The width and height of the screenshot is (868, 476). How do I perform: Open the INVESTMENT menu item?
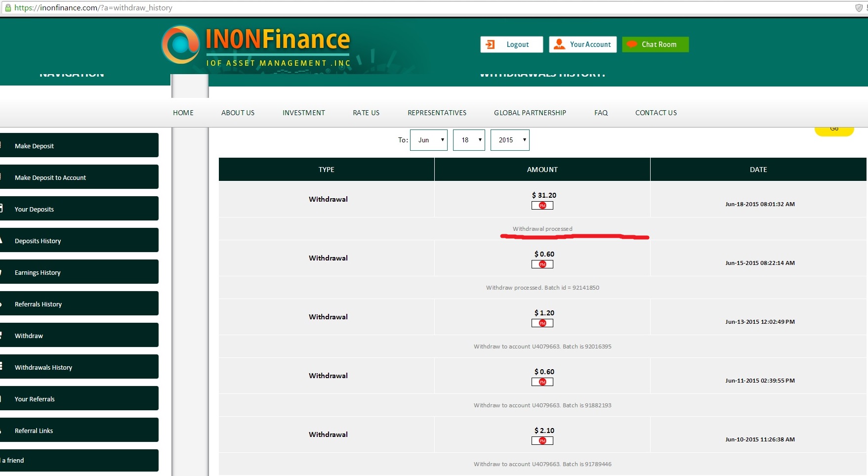click(304, 113)
